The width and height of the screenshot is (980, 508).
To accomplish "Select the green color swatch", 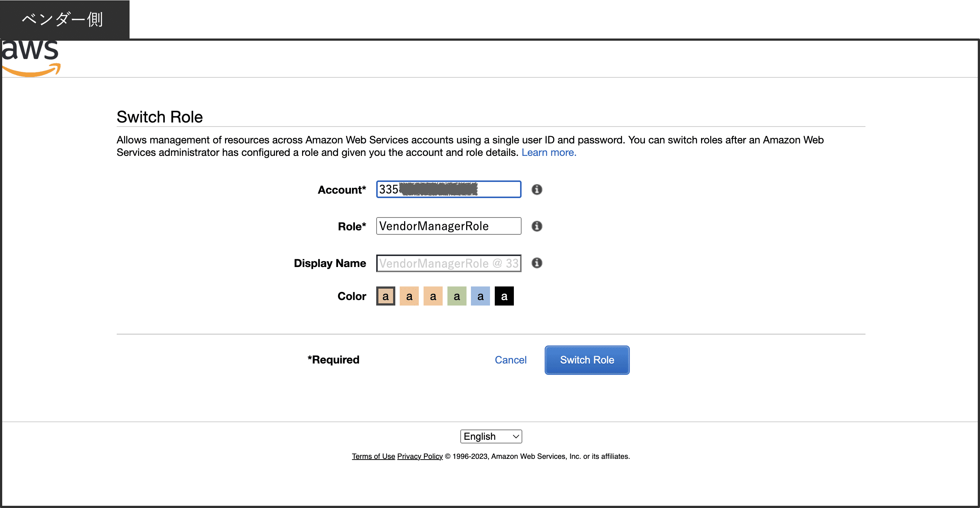I will click(457, 296).
